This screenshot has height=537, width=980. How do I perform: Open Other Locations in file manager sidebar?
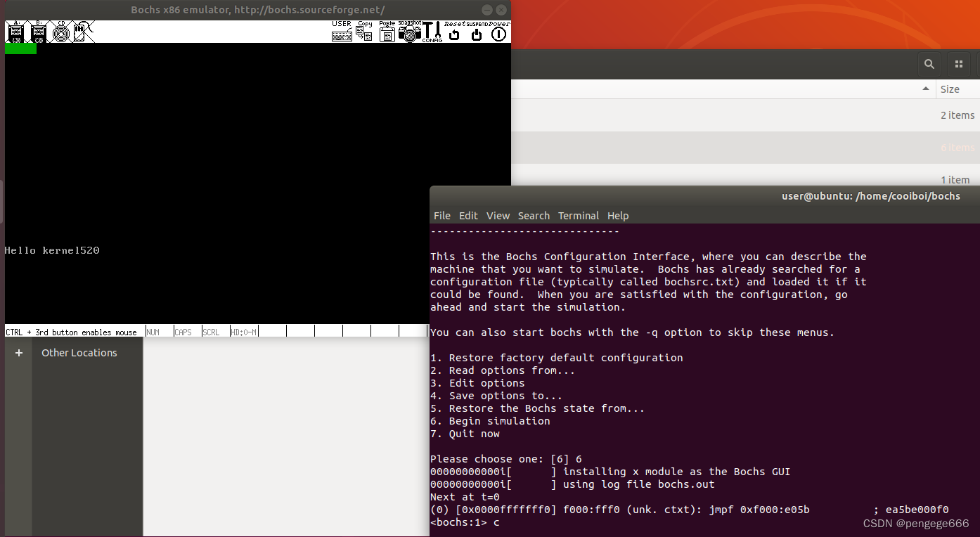tap(79, 353)
